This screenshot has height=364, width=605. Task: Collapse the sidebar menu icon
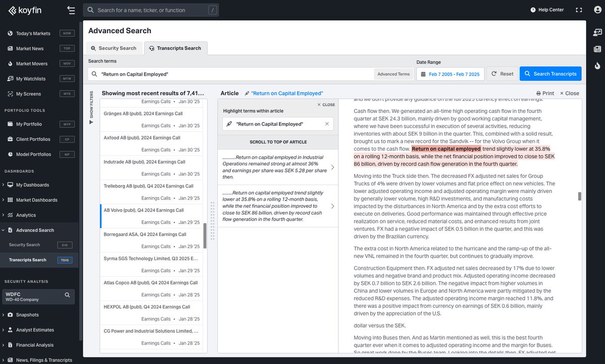coord(71,10)
